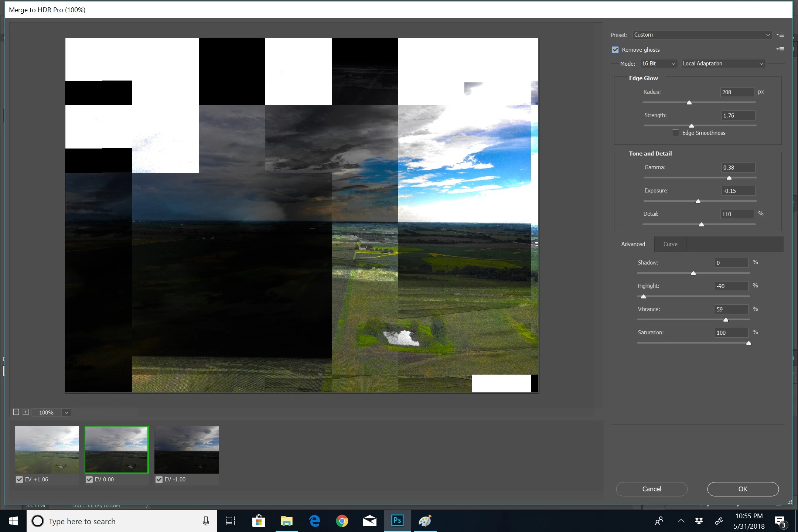Click the Saturation slider handle
This screenshot has width=798, height=532.
click(748, 343)
